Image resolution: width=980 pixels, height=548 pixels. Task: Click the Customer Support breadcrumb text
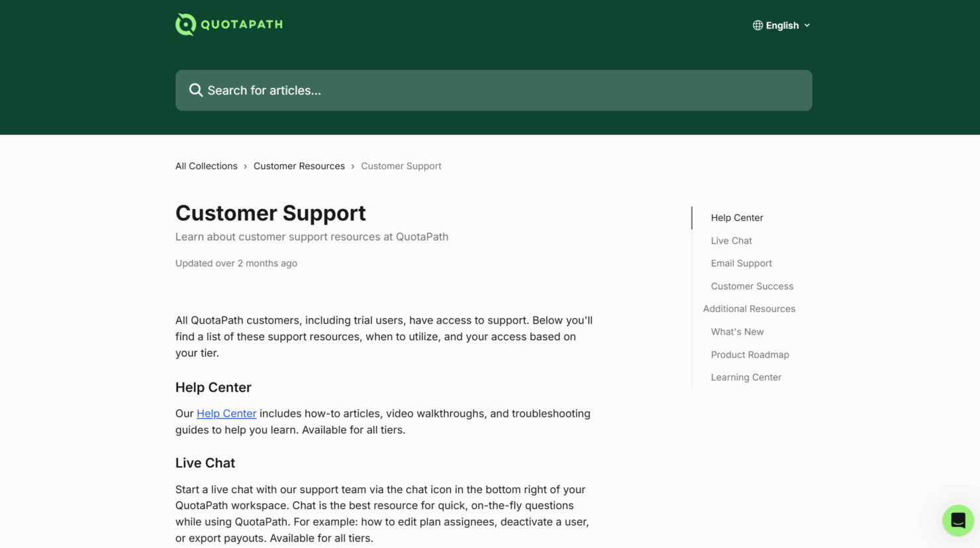401,166
